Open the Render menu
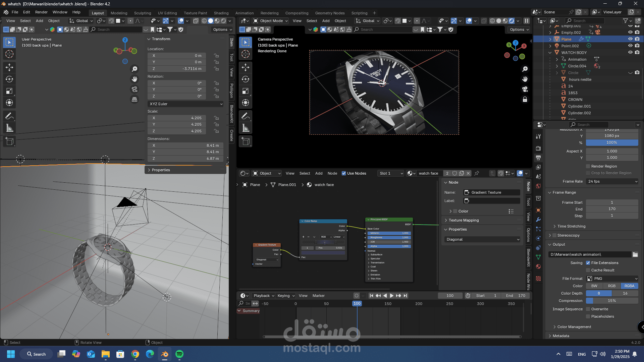Viewport: 644px width, 362px height. click(x=41, y=12)
